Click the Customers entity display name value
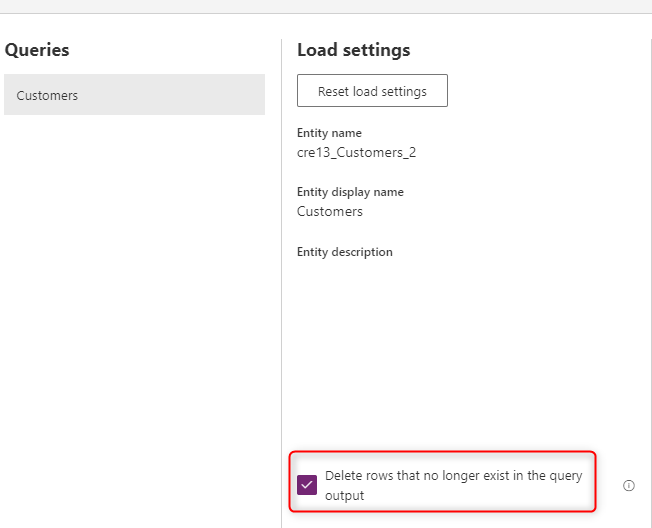This screenshot has width=652, height=528. pos(330,211)
